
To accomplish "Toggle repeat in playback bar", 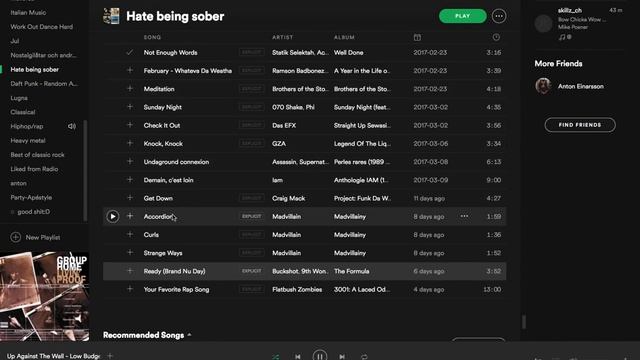I will 364,357.
